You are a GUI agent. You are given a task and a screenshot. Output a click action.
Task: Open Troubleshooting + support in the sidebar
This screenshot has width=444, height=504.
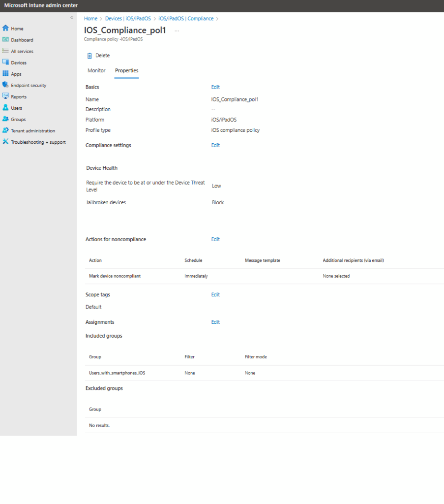38,142
